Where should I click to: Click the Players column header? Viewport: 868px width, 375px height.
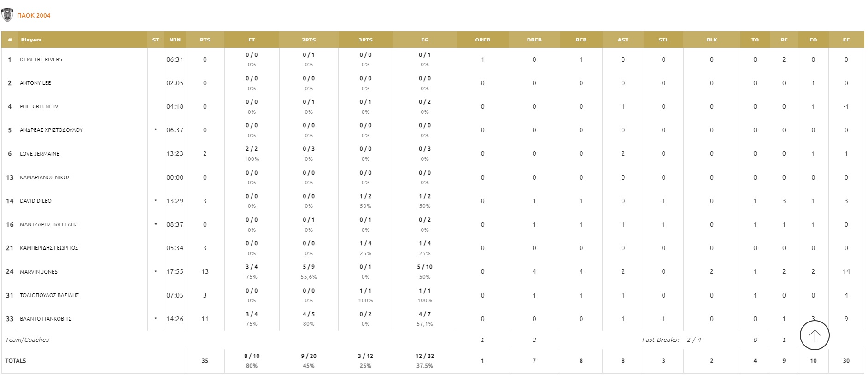[x=31, y=40]
